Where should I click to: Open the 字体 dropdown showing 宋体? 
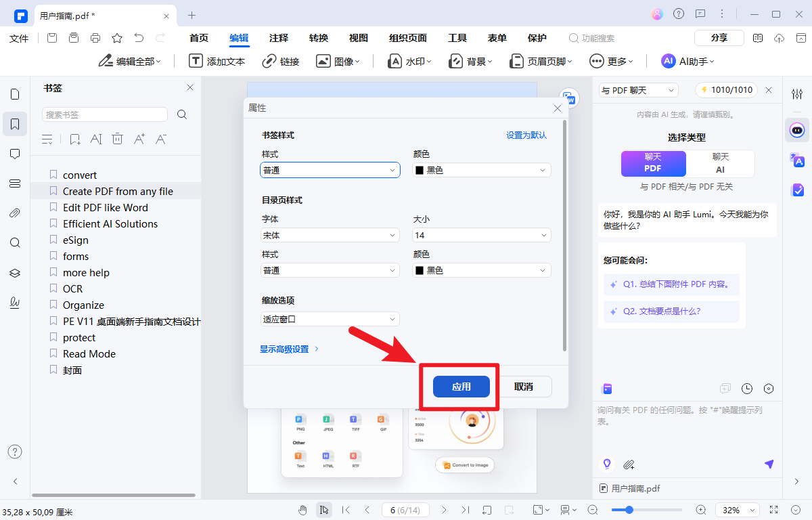[x=330, y=235]
